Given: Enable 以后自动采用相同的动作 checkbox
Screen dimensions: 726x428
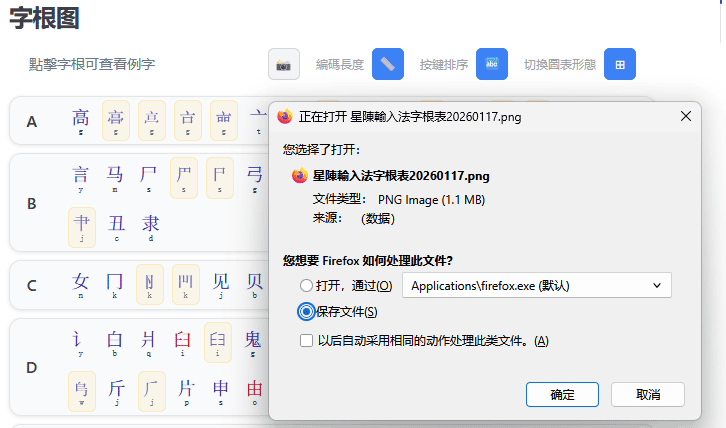Looking at the screenshot, I should 306,341.
